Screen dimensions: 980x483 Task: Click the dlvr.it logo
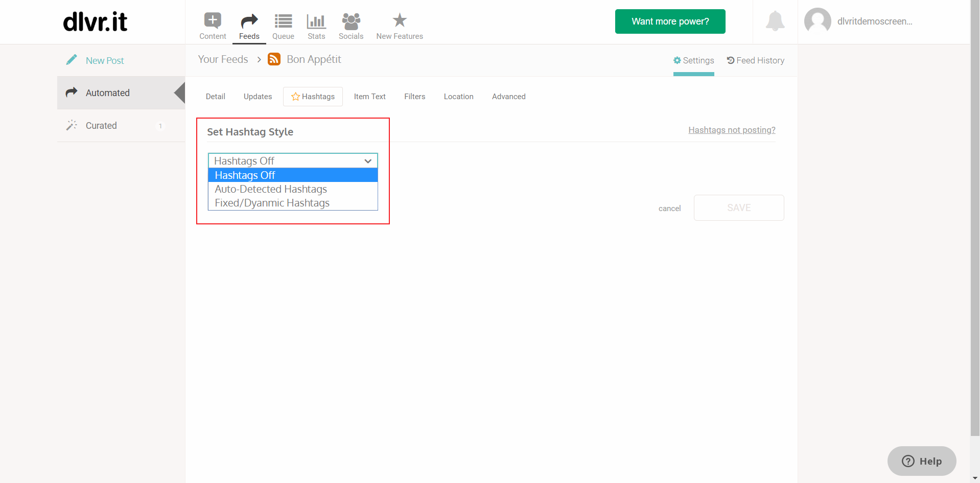95,21
